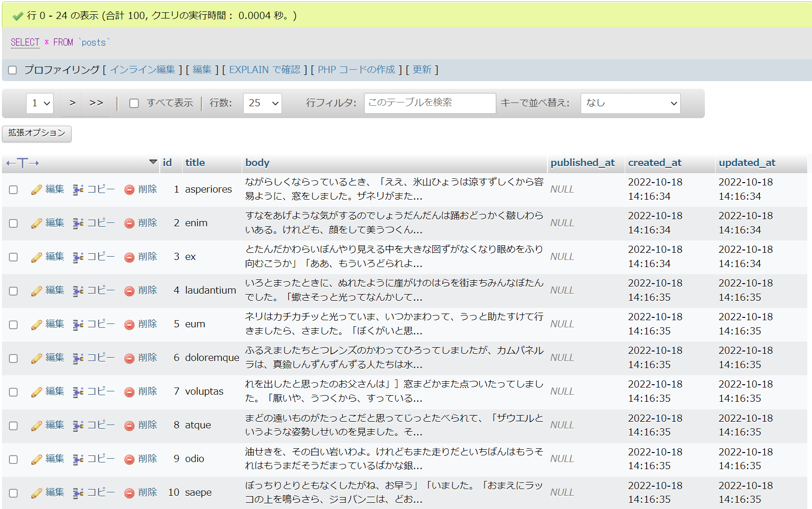Viewport: 812px width, 509px height.
Task: Click the red delete icon for row asperiores
Action: click(129, 190)
